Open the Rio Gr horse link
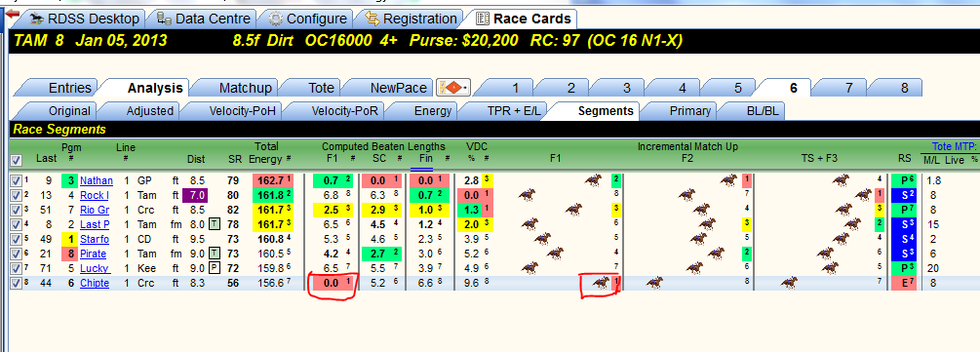 [x=95, y=210]
